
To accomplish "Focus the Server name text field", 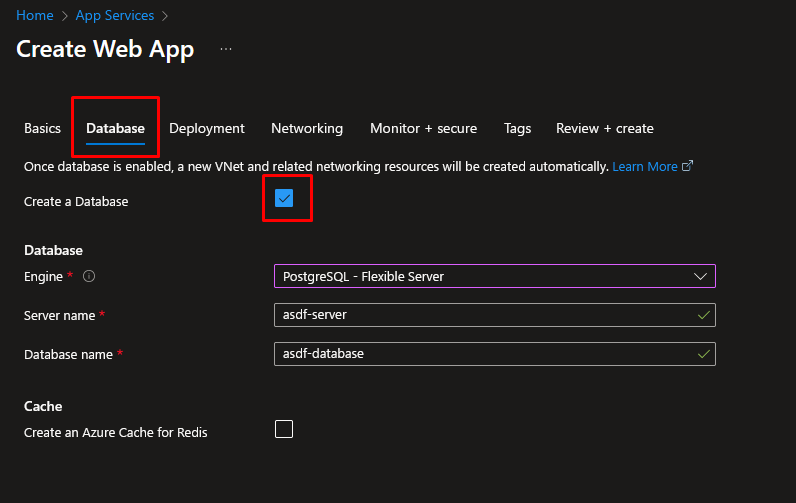I will coord(480,315).
